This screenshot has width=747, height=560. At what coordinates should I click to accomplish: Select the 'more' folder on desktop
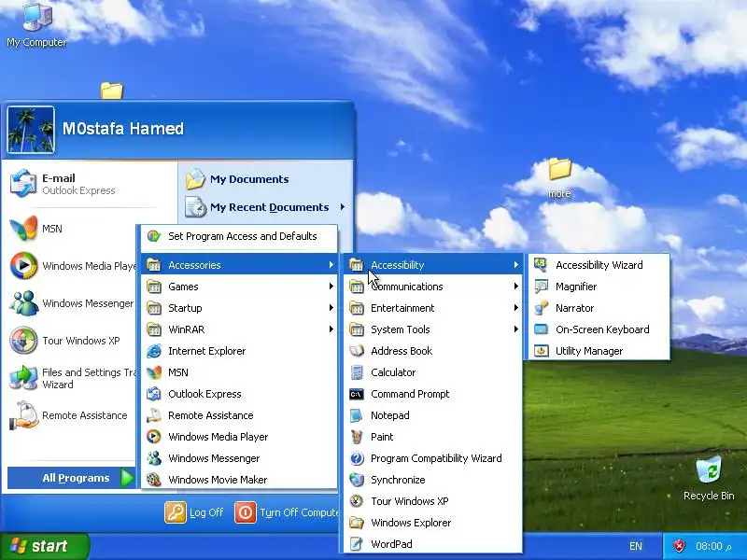[x=559, y=178]
